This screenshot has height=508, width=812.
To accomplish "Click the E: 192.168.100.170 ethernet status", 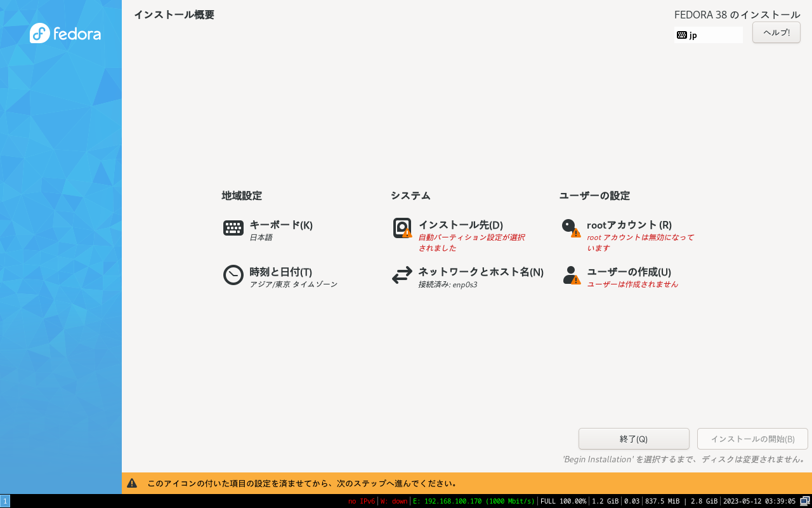I will click(474, 501).
